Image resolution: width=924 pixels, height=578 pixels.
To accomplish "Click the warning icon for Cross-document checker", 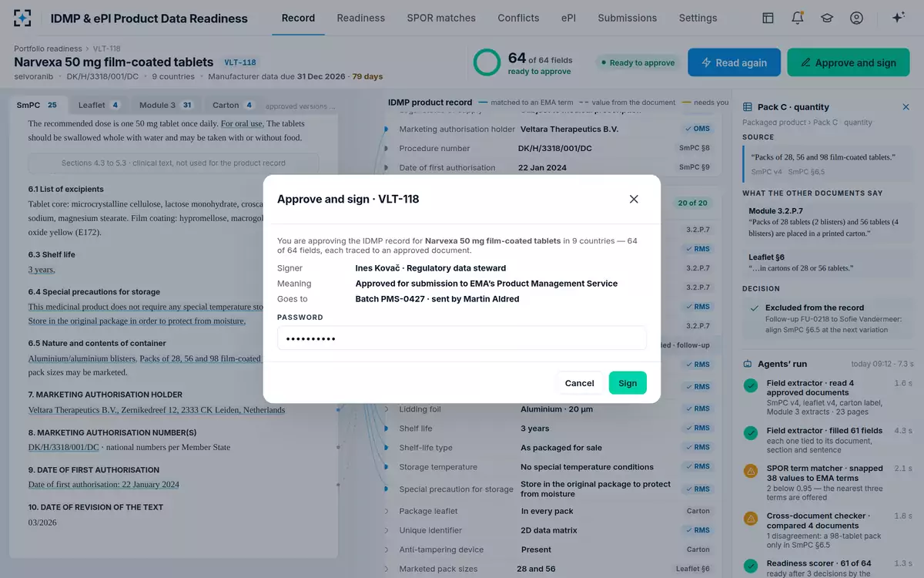I will click(x=751, y=519).
